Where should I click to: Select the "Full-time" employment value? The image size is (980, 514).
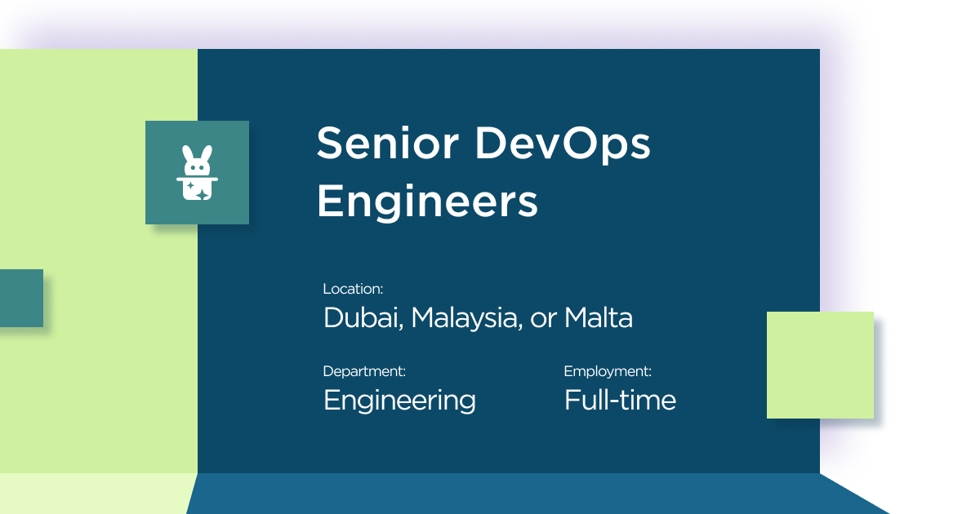[x=620, y=401]
